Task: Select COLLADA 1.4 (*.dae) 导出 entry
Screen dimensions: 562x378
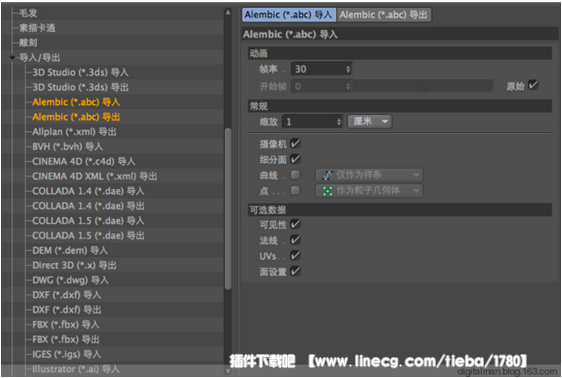Action: 88,206
